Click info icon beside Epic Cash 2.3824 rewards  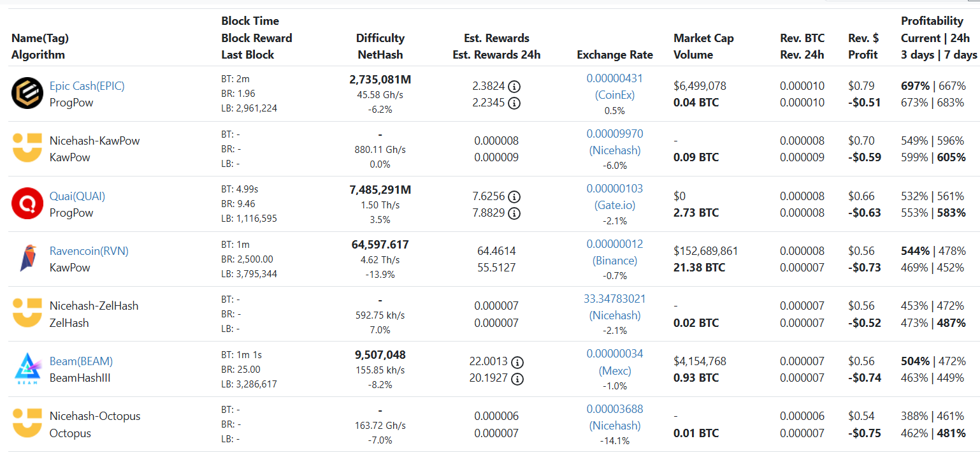tap(514, 87)
